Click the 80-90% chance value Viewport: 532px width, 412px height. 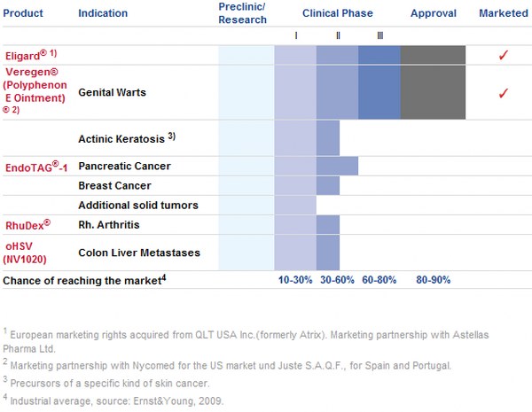[433, 279]
